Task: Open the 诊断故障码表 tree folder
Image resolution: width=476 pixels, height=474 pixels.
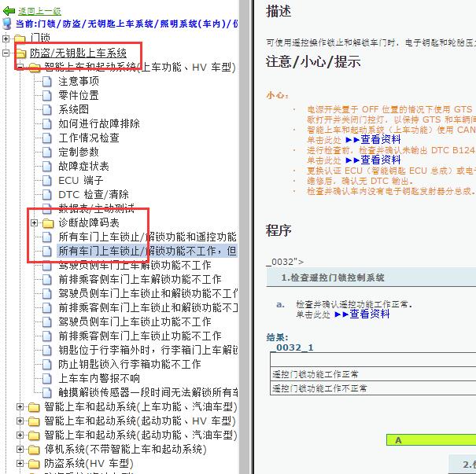Action: pyautogui.click(x=89, y=223)
